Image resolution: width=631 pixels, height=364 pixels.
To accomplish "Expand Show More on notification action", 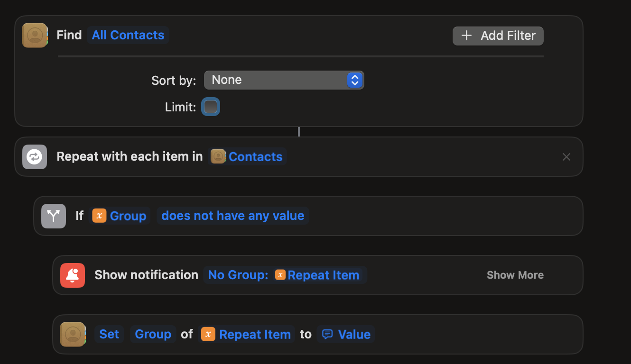I will pyautogui.click(x=515, y=275).
